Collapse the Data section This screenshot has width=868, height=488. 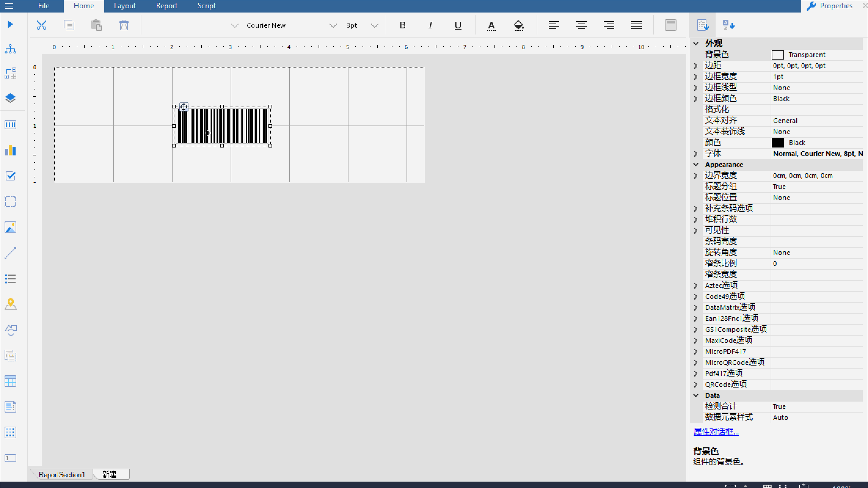coord(696,395)
